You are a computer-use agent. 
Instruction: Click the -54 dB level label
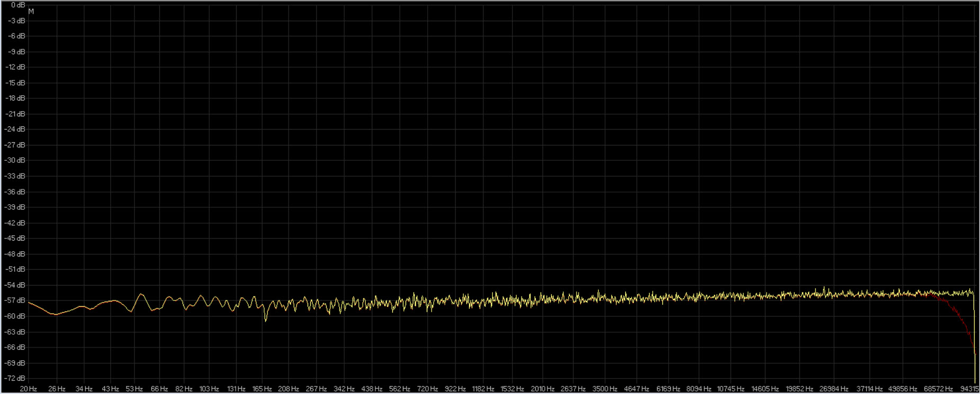click(15, 286)
